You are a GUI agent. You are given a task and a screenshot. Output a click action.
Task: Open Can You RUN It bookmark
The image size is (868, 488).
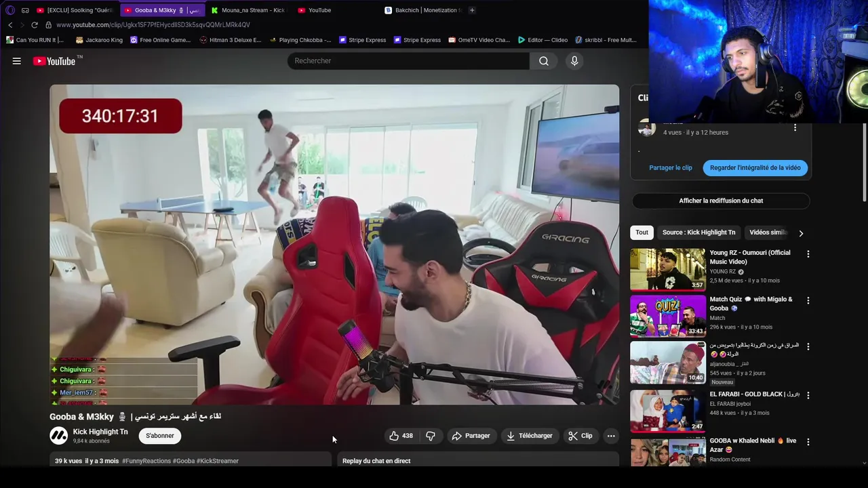[x=35, y=40]
